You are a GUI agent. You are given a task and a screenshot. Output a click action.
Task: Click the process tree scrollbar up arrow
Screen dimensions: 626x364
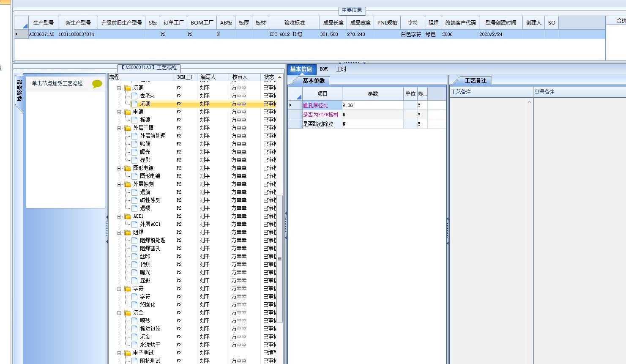[279, 77]
